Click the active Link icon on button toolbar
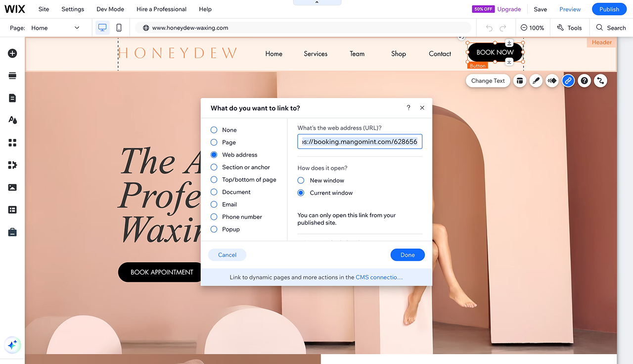This screenshot has height=364, width=633. tap(568, 81)
